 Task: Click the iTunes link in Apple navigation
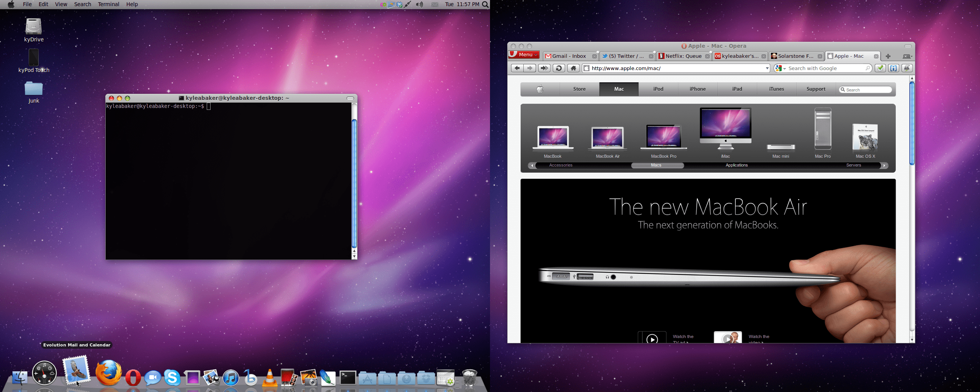[x=776, y=89]
